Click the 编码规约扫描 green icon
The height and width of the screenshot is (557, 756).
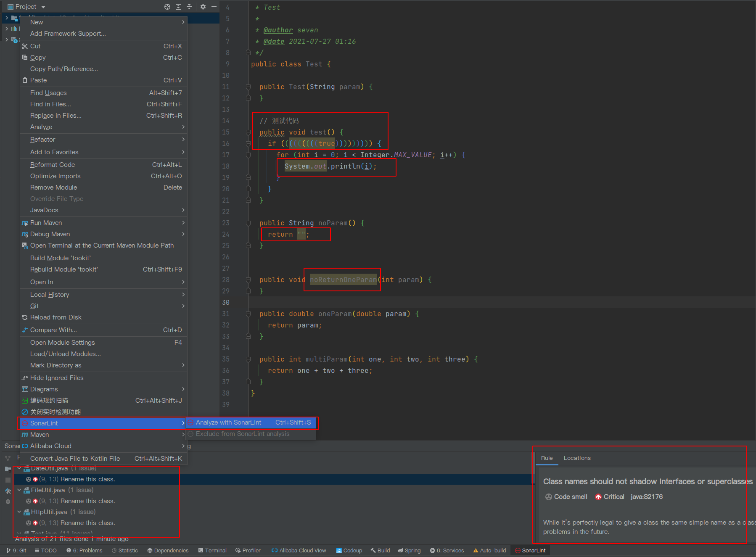coord(25,401)
